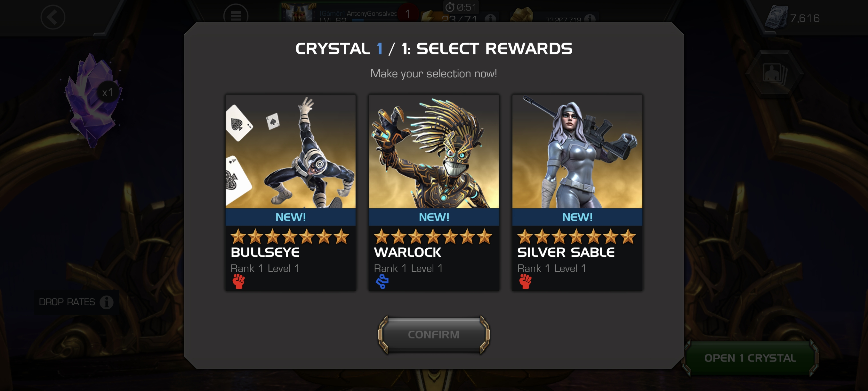Screen dimensions: 868x391
Task: Tap the purple crystal icon
Action: pyautogui.click(x=93, y=100)
